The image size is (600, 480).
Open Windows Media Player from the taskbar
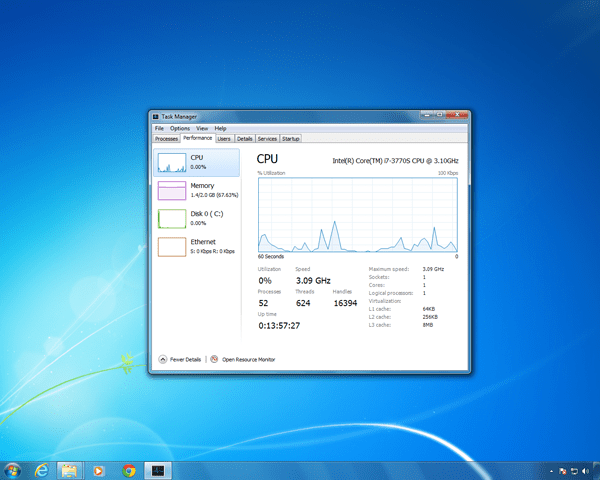coord(98,470)
